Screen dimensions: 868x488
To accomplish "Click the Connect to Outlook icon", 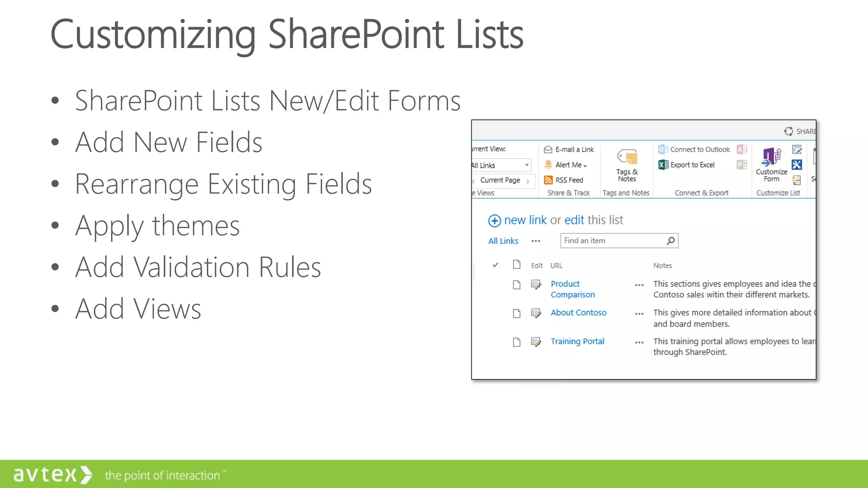I will click(x=663, y=149).
